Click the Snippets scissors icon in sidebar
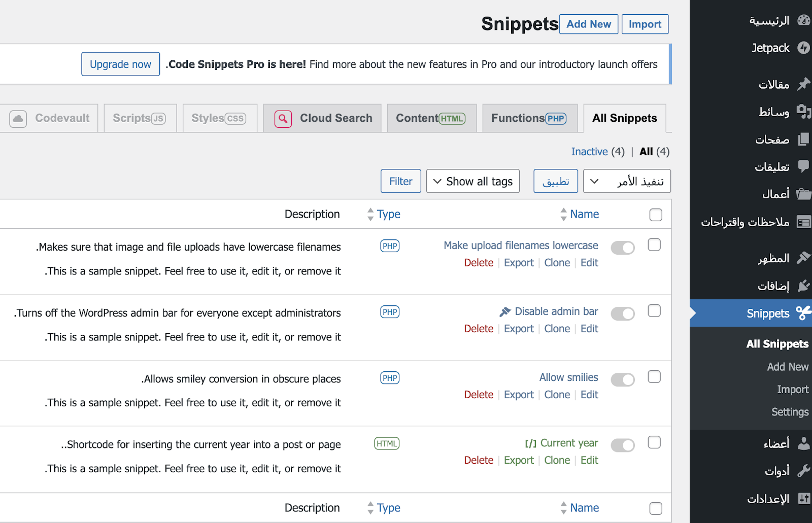The image size is (812, 523). [803, 313]
